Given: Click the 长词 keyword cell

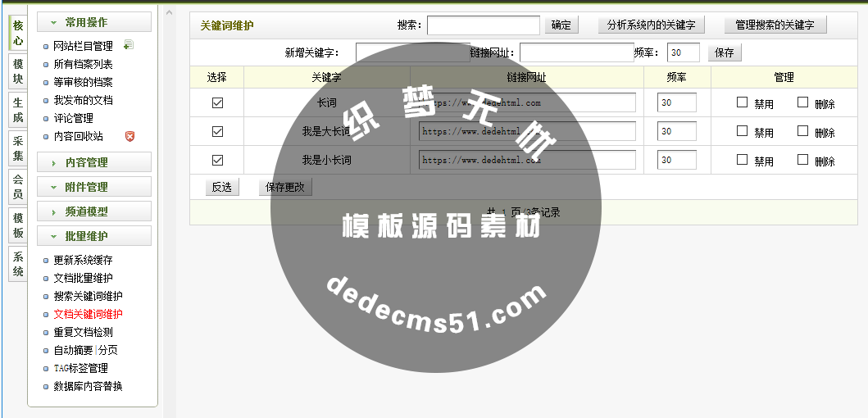Looking at the screenshot, I should coord(326,102).
